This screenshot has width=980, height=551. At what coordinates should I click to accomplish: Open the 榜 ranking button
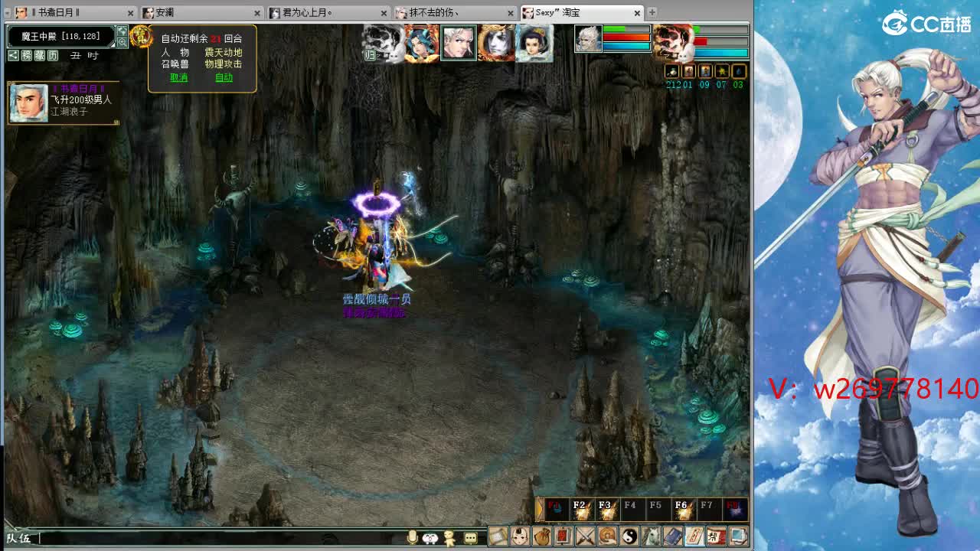[x=27, y=55]
